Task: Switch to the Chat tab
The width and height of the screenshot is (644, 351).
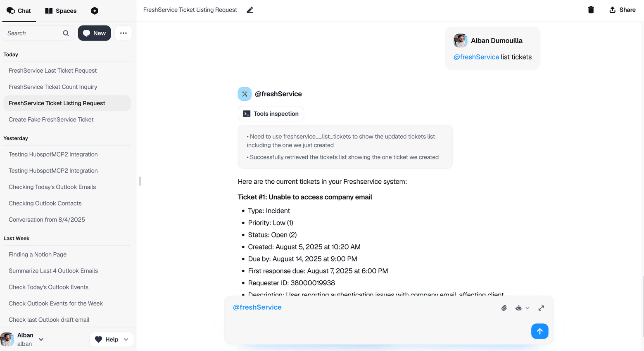Action: pos(19,11)
